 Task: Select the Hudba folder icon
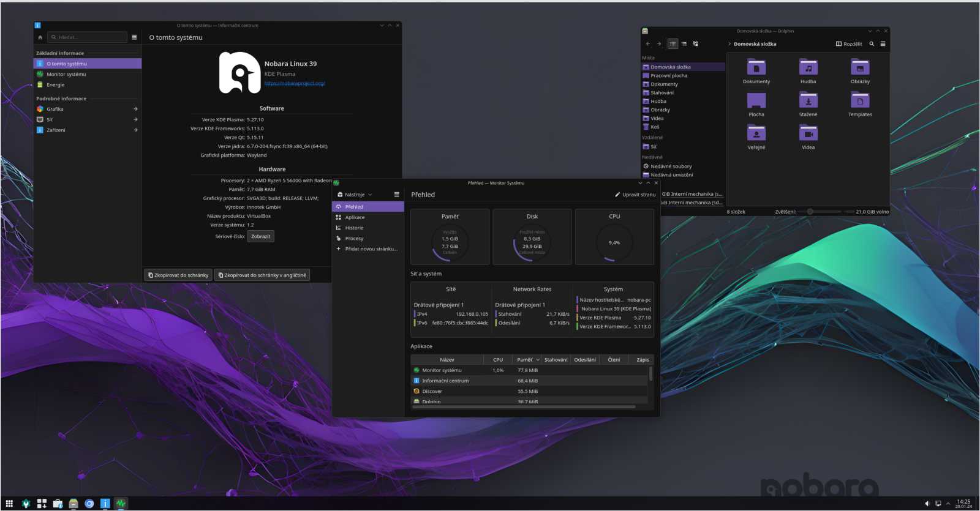[x=808, y=67]
